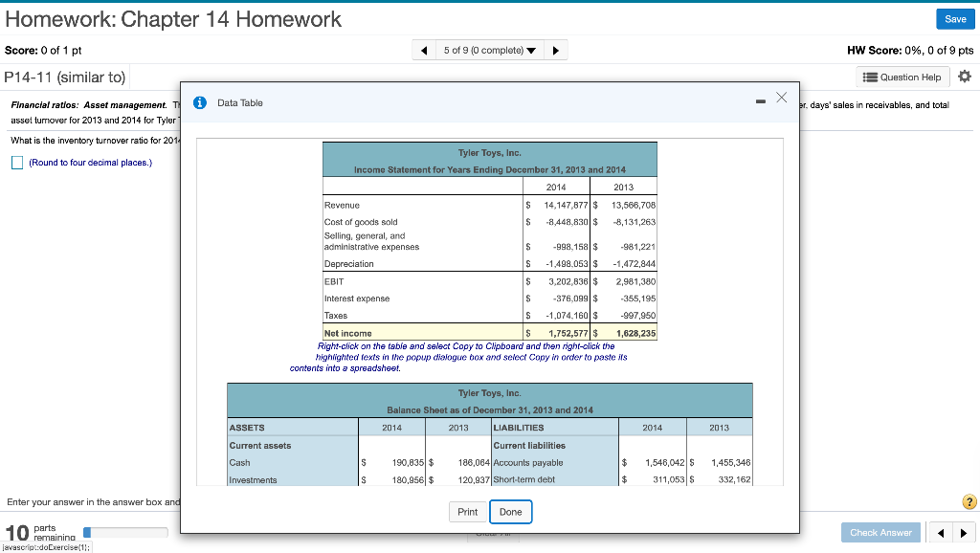Open the Question Help menu
The width and height of the screenshot is (980, 553).
tap(902, 77)
